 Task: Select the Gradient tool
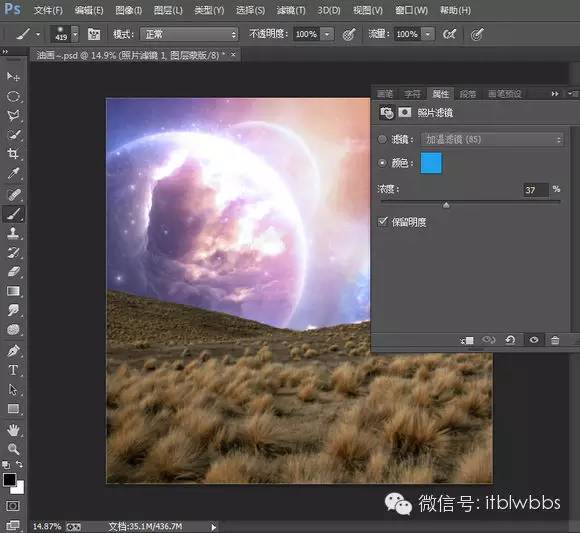tap(13, 291)
